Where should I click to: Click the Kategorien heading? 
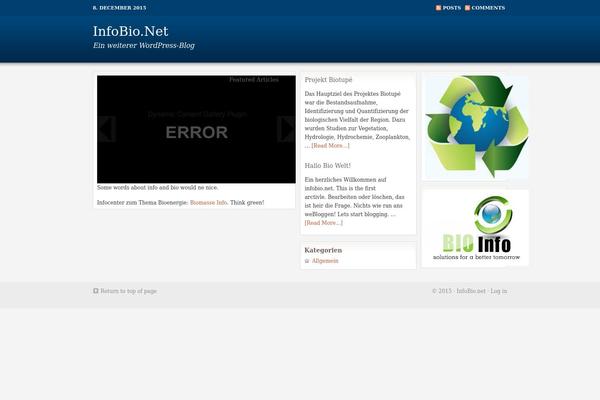(323, 250)
